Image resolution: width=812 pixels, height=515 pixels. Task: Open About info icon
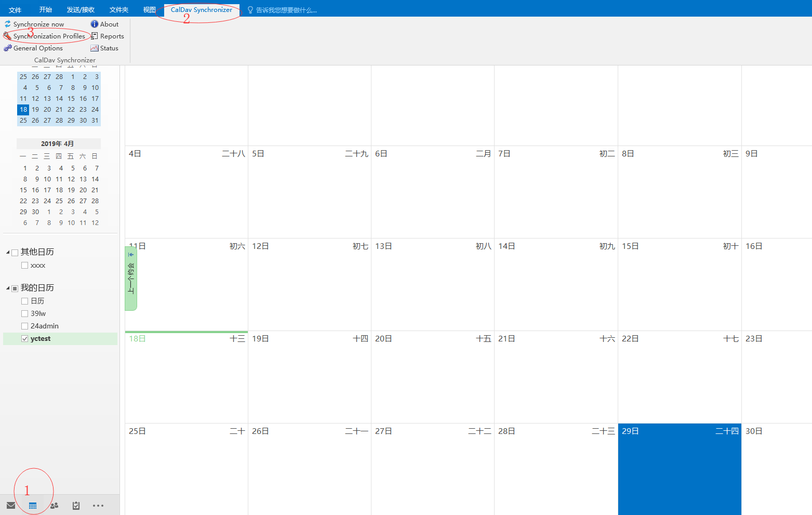[95, 24]
